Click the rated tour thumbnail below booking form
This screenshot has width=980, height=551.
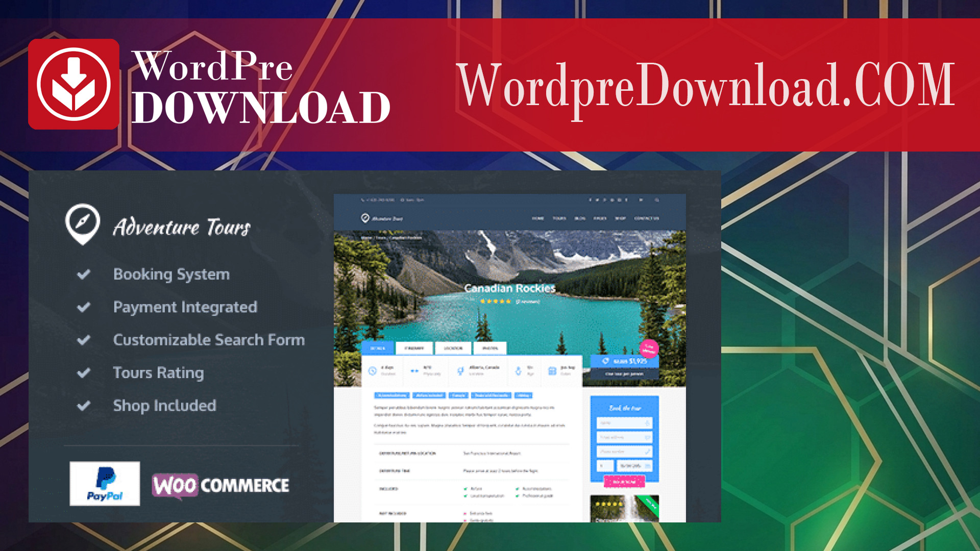click(624, 509)
